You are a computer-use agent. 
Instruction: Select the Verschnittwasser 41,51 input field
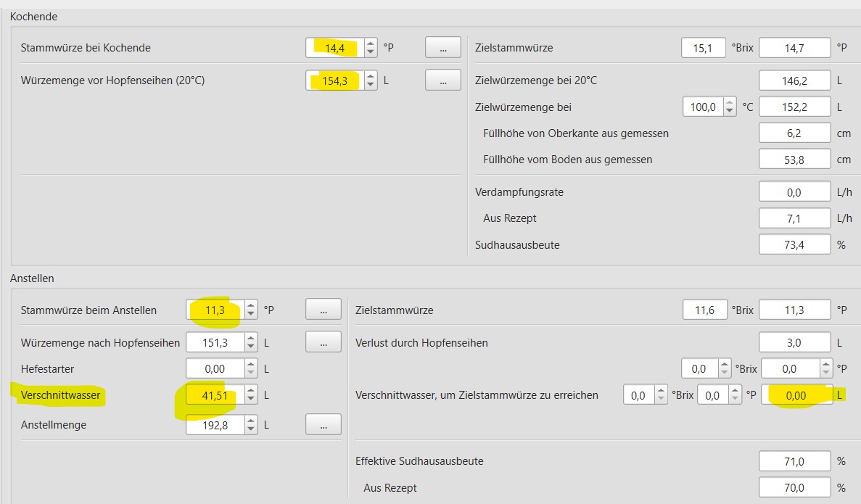coord(214,394)
